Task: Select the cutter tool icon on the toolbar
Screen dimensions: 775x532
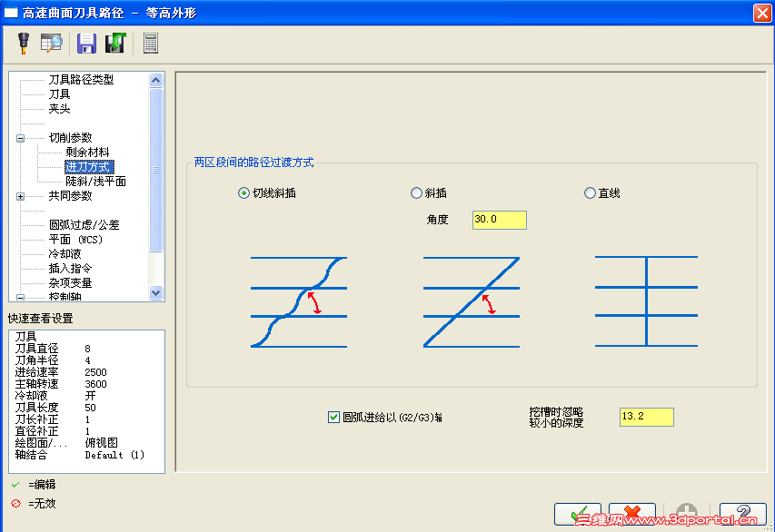Action: pyautogui.click(x=22, y=43)
